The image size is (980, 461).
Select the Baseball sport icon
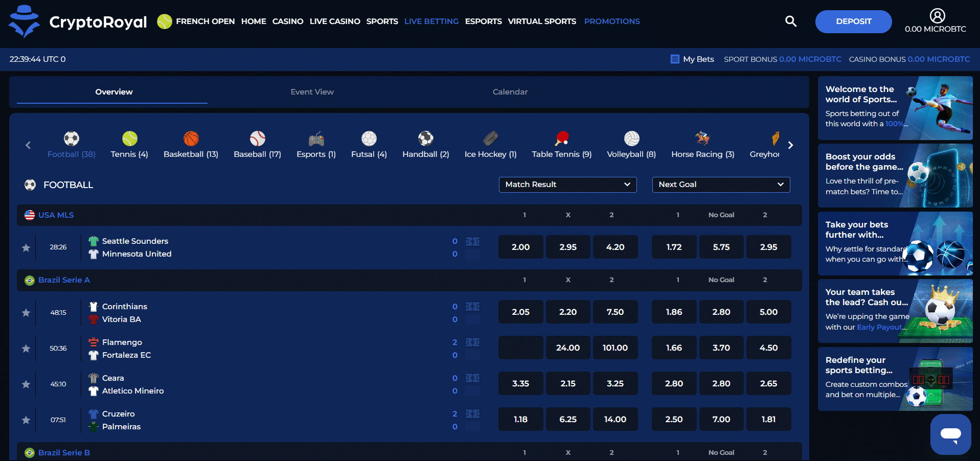point(258,139)
